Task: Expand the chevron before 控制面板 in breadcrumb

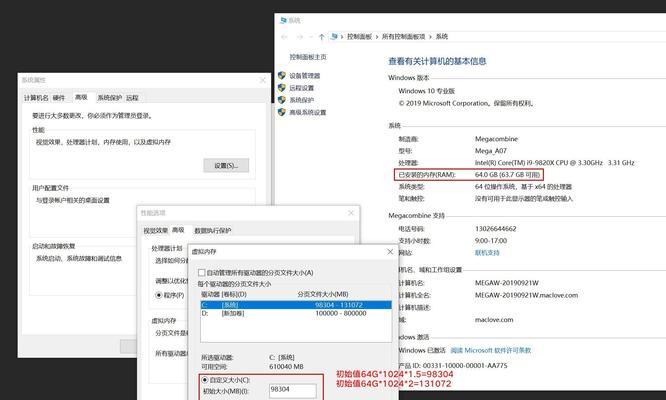Action: 342,37
